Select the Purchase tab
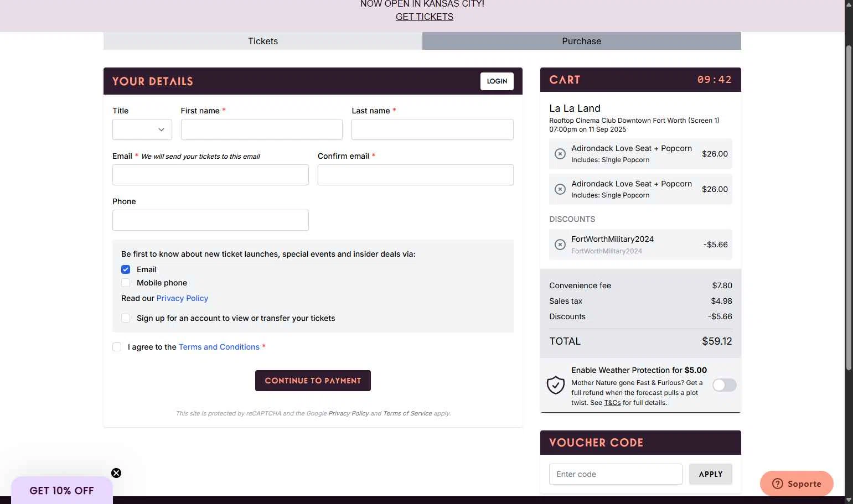 [582, 41]
